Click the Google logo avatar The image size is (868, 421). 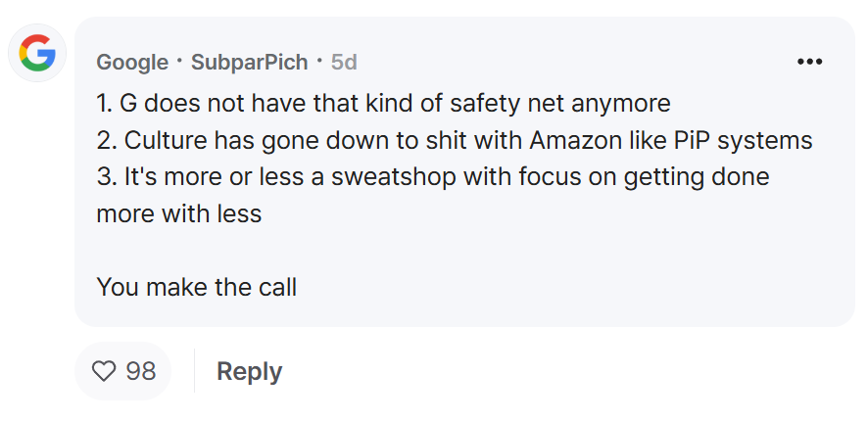click(37, 53)
